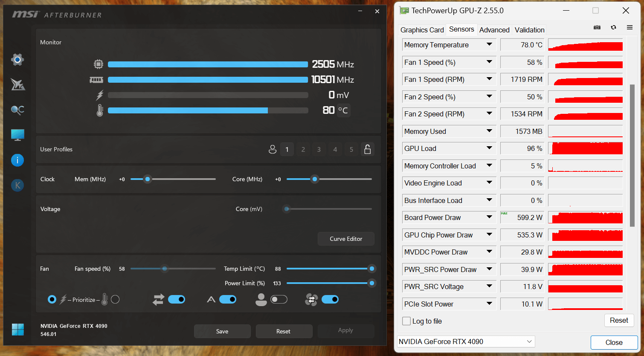
Task: Click the OC Scanner sidebar icon
Action: coord(17,110)
